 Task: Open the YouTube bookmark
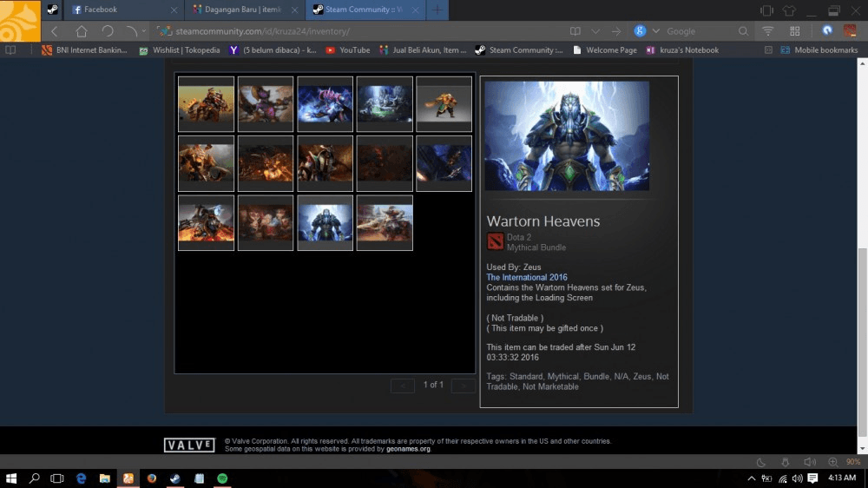pos(348,49)
